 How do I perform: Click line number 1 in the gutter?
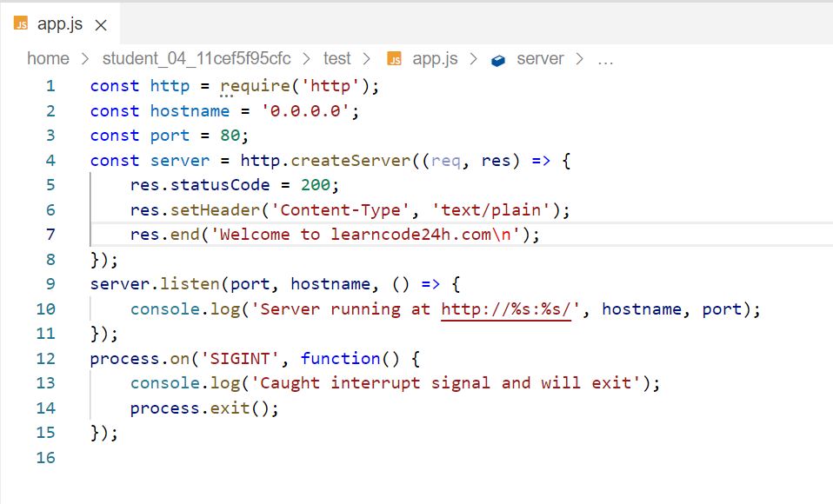point(50,86)
